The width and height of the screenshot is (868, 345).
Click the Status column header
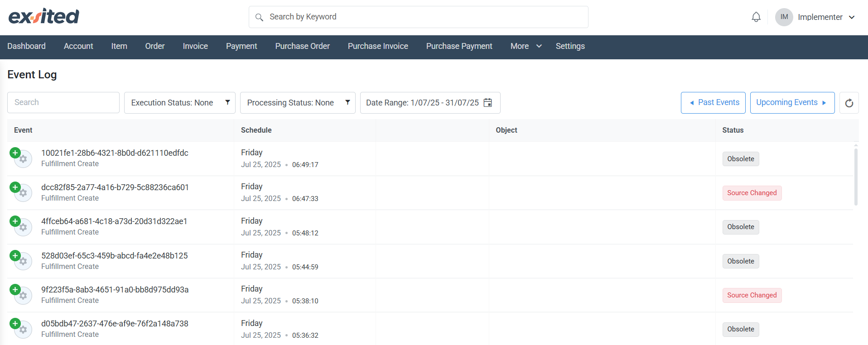point(733,130)
